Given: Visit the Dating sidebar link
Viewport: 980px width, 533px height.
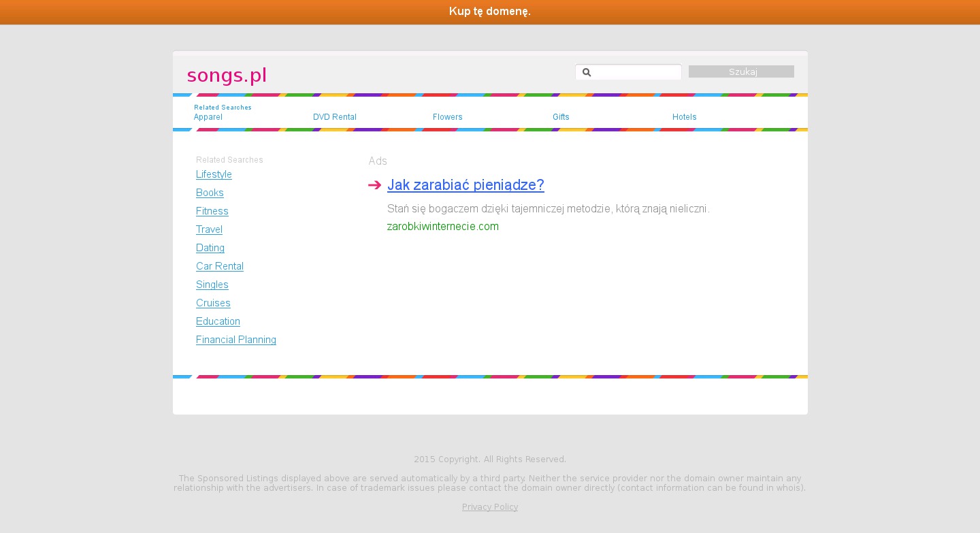Looking at the screenshot, I should (x=210, y=248).
